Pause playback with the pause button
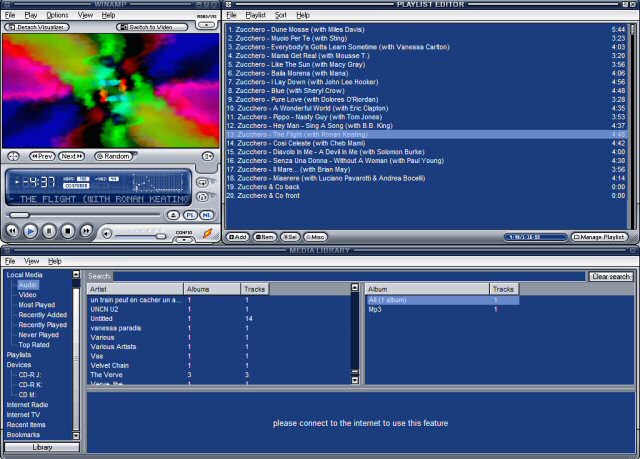This screenshot has width=640, height=459. pos(49,231)
